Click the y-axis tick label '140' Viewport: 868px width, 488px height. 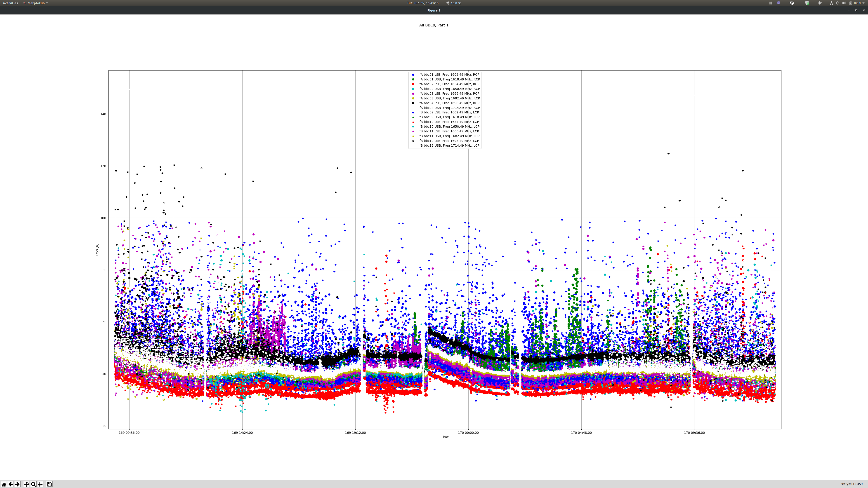click(103, 114)
